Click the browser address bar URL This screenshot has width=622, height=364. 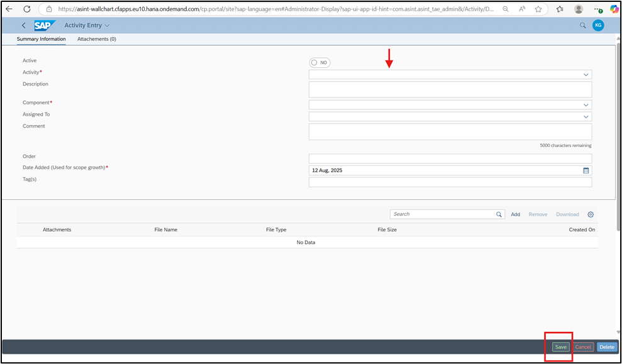tap(275, 9)
